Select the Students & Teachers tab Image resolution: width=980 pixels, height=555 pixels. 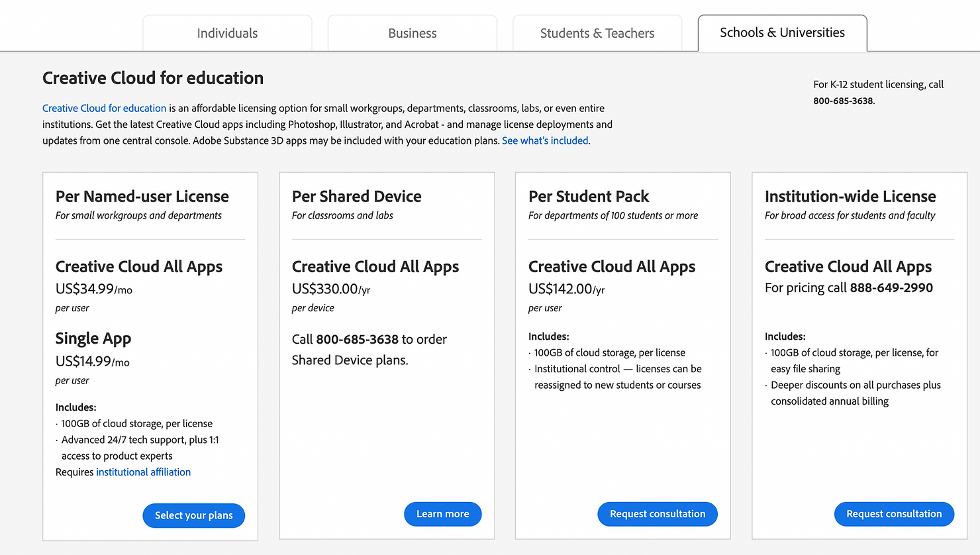click(x=597, y=33)
